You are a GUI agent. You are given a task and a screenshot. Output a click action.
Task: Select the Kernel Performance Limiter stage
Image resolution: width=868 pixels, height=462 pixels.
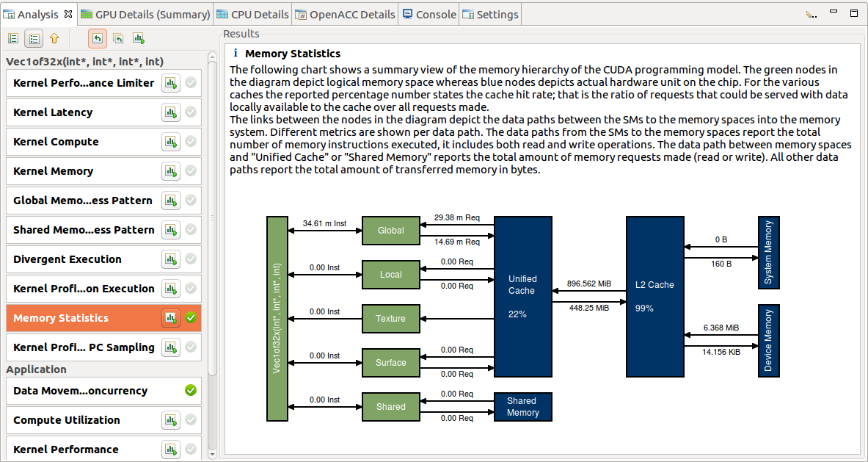pyautogui.click(x=81, y=83)
